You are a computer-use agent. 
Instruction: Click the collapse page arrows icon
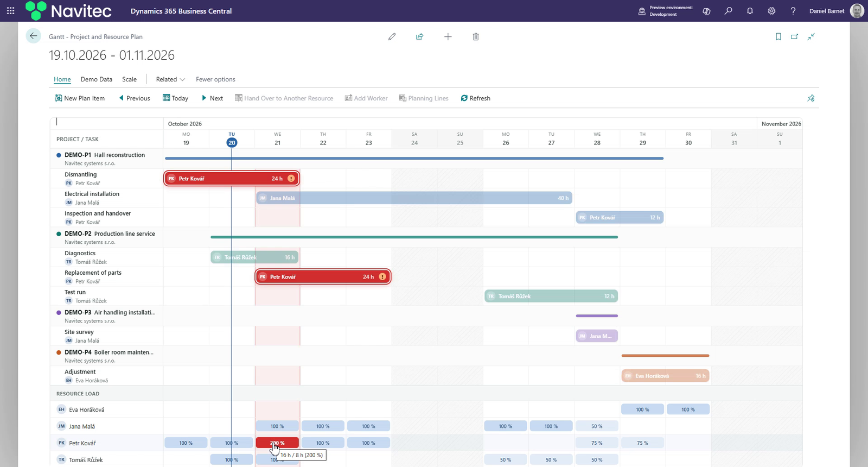[811, 36]
